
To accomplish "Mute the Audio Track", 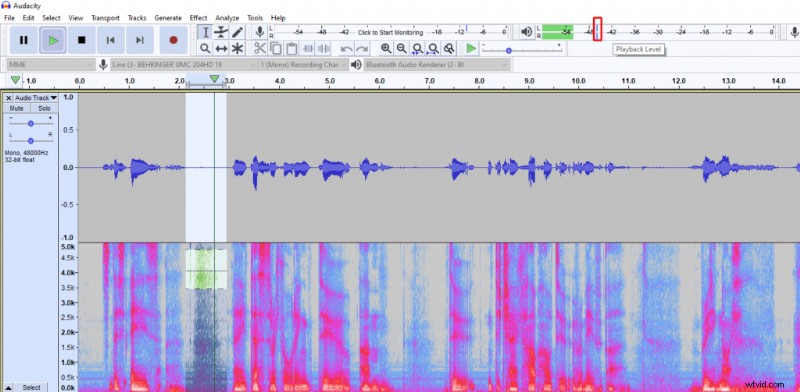I will coord(17,108).
